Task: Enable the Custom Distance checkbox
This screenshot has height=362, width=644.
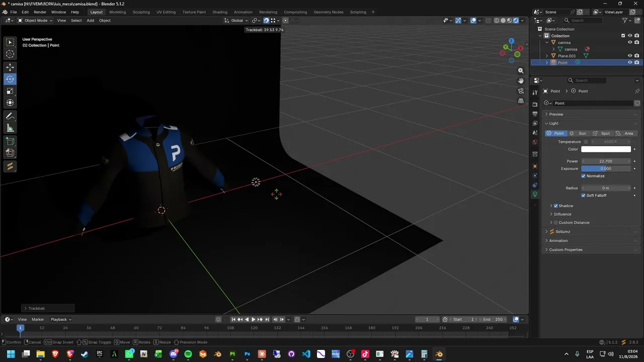Action: [556, 222]
